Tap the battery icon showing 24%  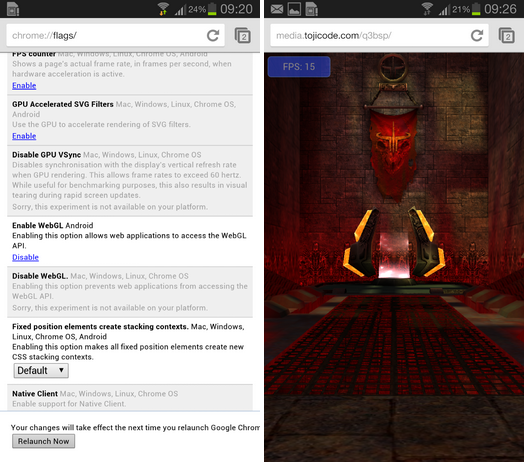click(x=212, y=9)
